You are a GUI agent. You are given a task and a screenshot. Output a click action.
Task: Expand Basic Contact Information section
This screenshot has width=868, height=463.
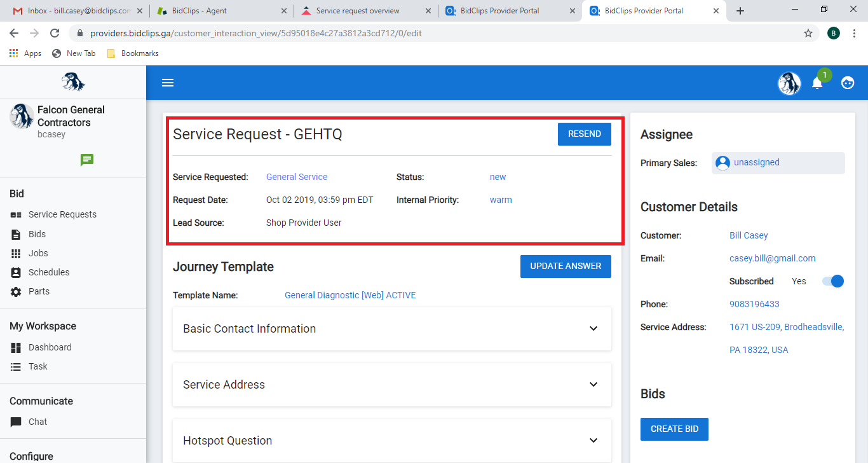[392, 329]
